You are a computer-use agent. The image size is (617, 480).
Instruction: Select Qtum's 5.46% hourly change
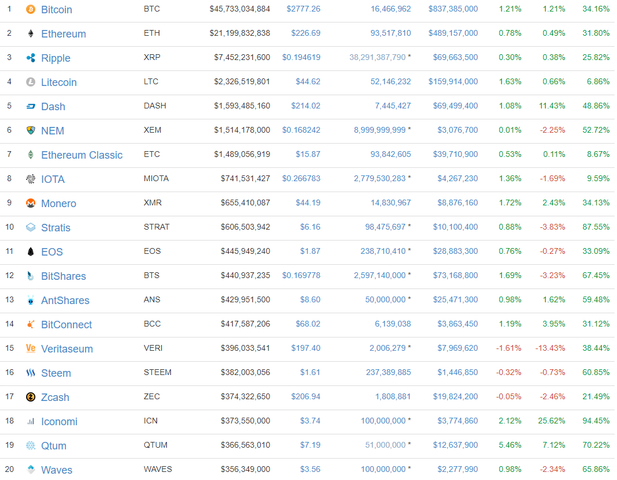point(510,445)
